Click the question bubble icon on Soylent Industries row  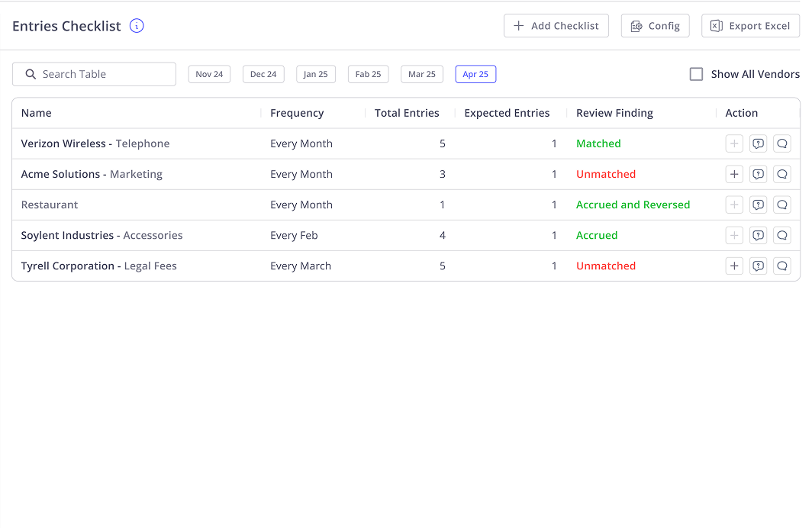click(758, 235)
